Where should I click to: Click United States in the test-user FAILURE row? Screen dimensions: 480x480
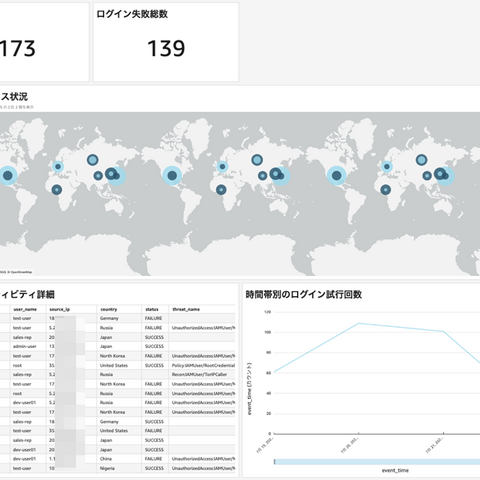pyautogui.click(x=114, y=431)
